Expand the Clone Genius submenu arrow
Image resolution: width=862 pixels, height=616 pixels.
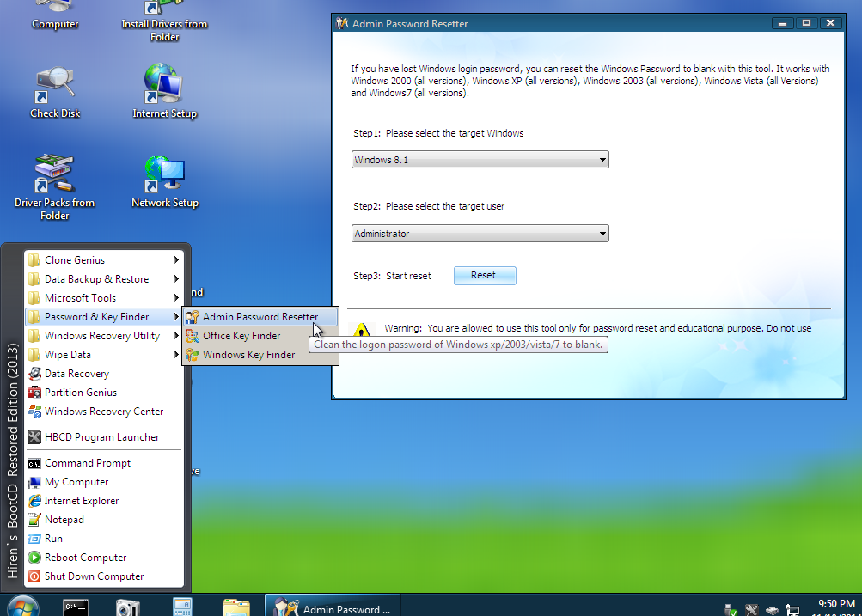point(176,260)
